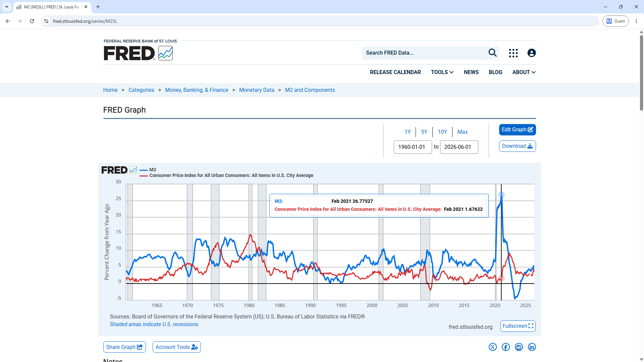
Task: Click the Feb 2021 M2 data point marker
Action: (501, 195)
